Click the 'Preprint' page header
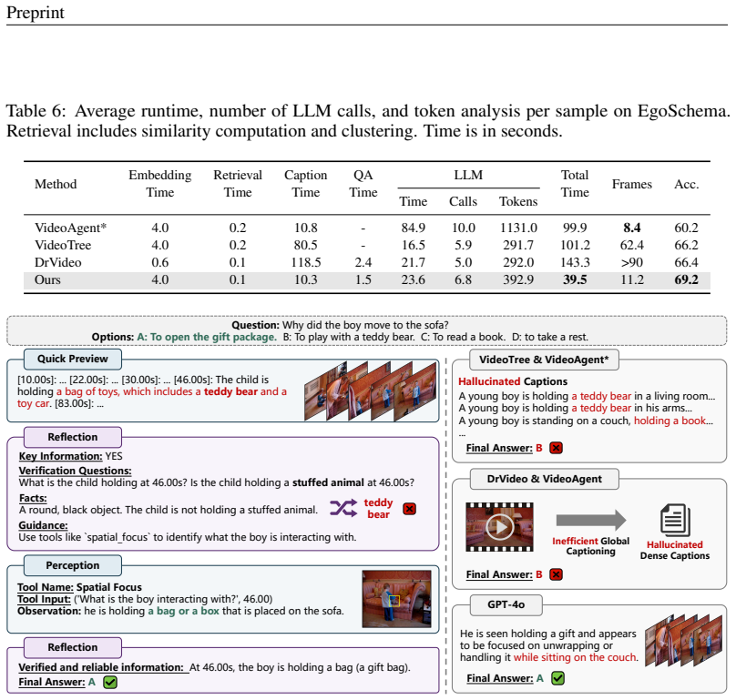The height and width of the screenshot is (700, 736). [36, 13]
